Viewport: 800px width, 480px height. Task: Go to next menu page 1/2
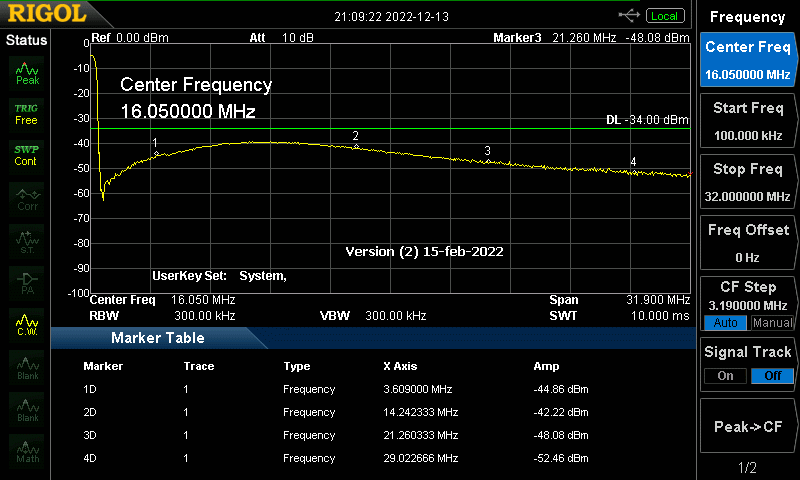click(747, 468)
